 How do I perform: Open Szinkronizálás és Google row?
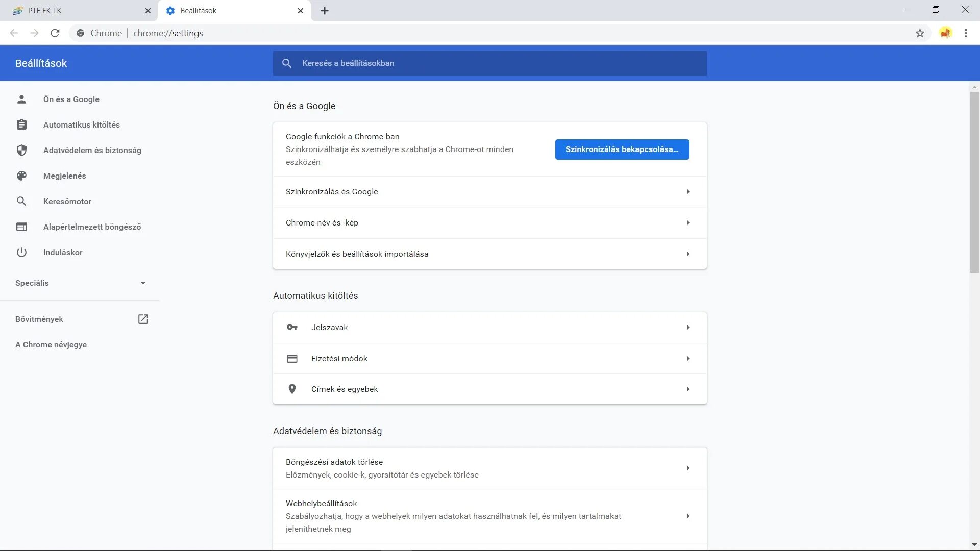[x=489, y=191]
